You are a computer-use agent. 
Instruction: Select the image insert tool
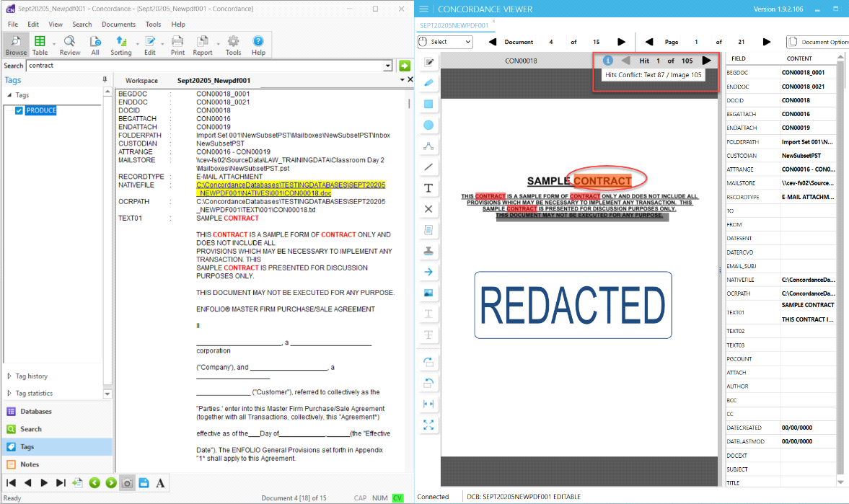[428, 293]
